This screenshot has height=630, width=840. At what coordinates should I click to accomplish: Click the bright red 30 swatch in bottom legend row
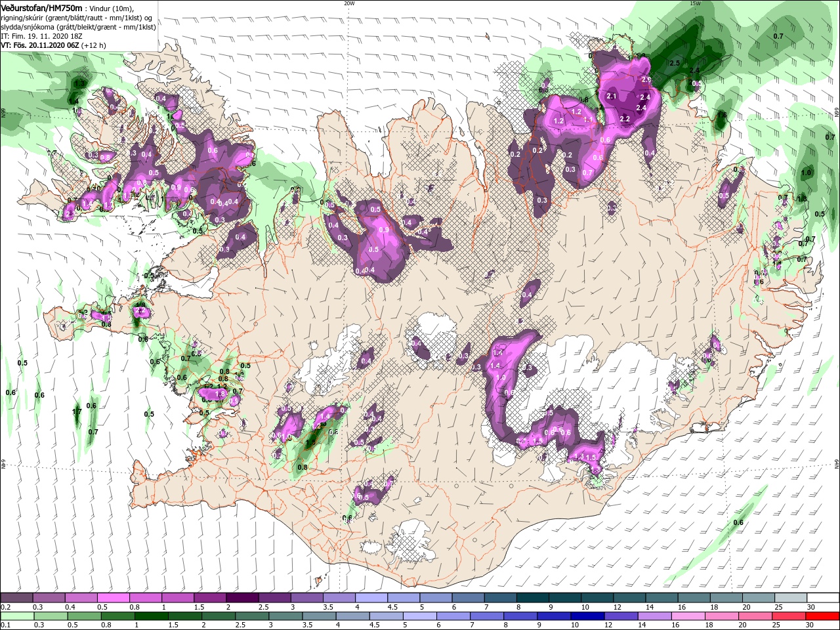[823, 616]
